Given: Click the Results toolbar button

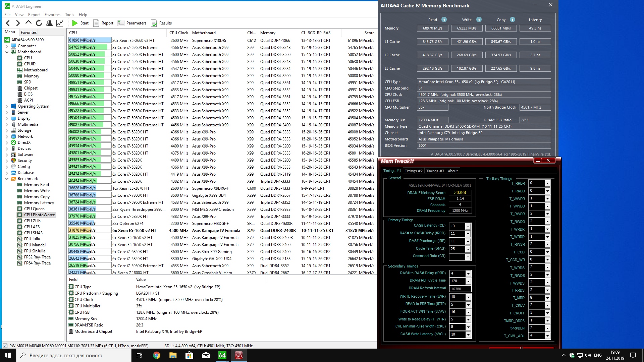Looking at the screenshot, I should [161, 23].
